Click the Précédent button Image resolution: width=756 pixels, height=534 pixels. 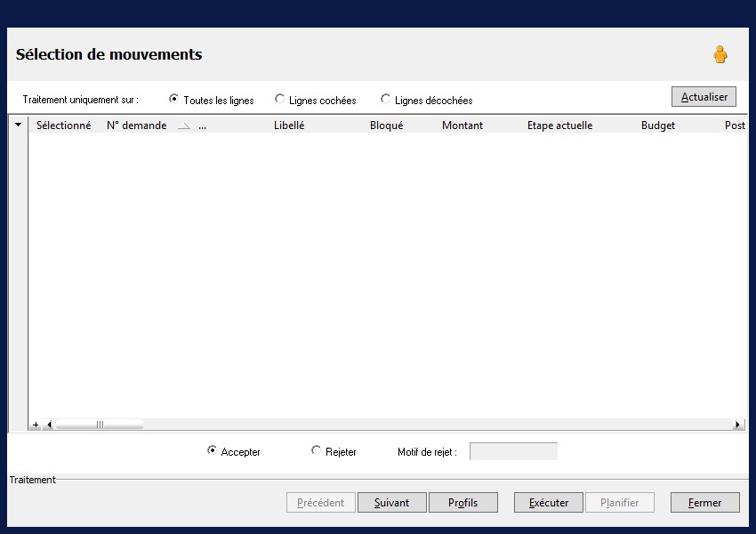[x=320, y=503]
